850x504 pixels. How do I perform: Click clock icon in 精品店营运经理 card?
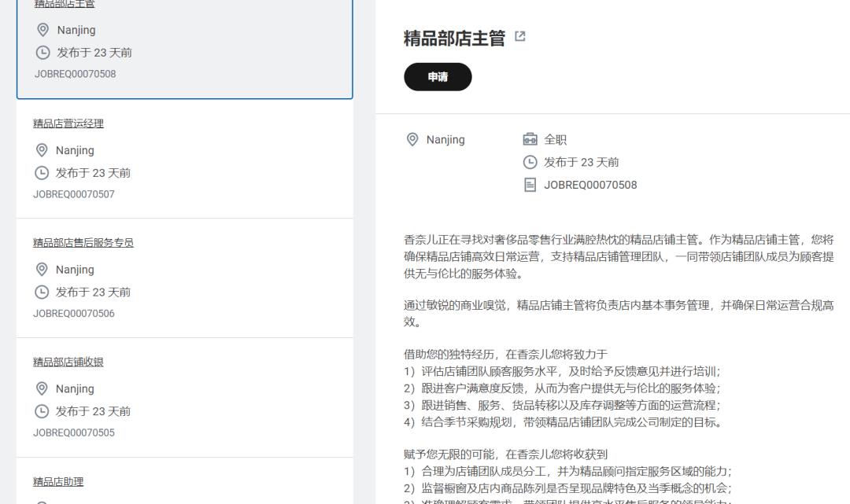pyautogui.click(x=42, y=173)
